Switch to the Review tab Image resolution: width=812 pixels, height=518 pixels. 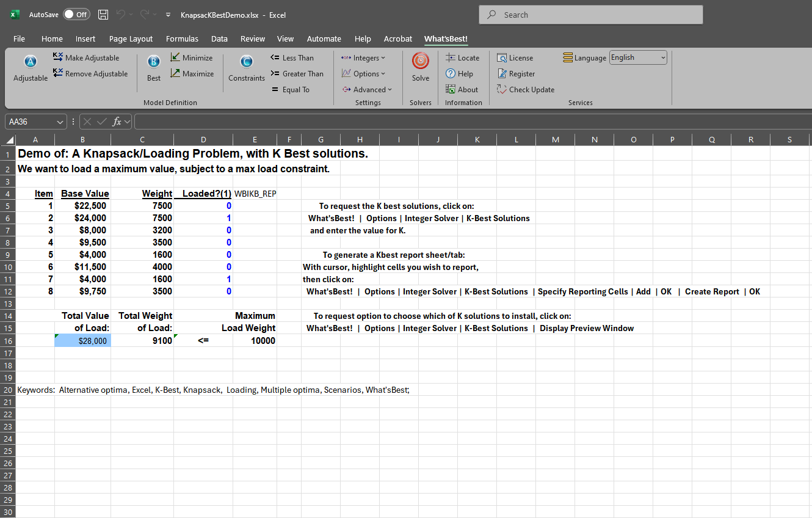pyautogui.click(x=253, y=38)
